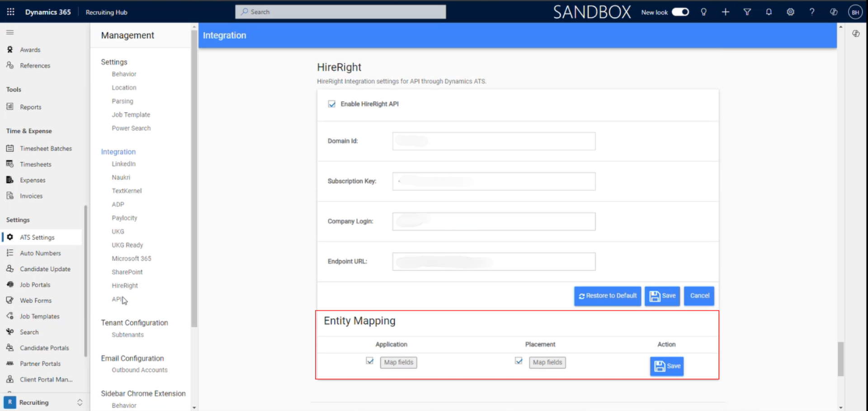Open Candidate Portals settings

pos(44,348)
